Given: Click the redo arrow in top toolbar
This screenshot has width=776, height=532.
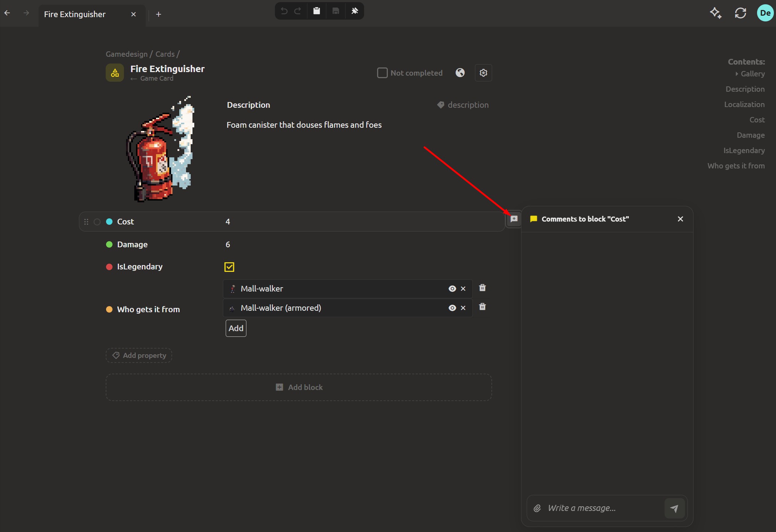Looking at the screenshot, I should [297, 11].
